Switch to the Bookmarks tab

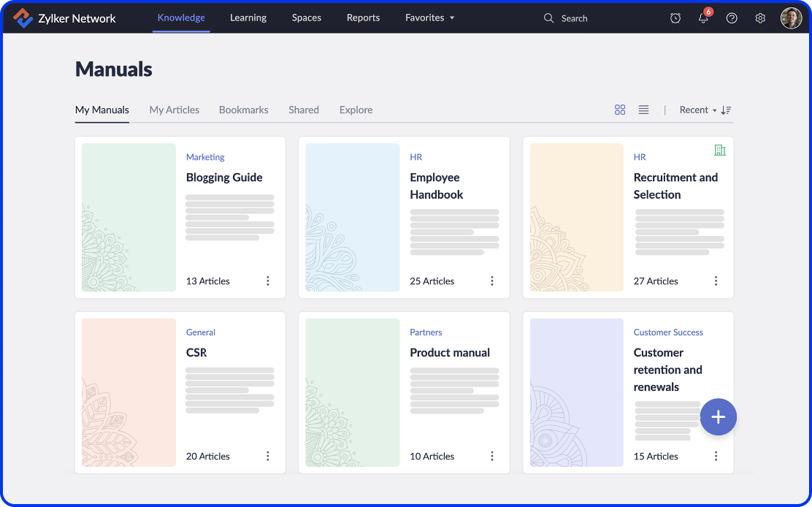[x=244, y=110]
